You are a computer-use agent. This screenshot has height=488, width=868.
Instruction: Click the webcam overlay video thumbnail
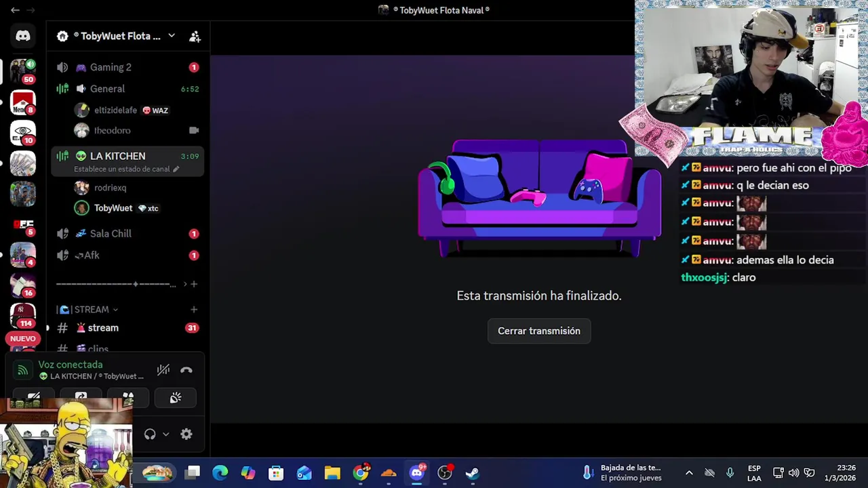click(x=751, y=68)
